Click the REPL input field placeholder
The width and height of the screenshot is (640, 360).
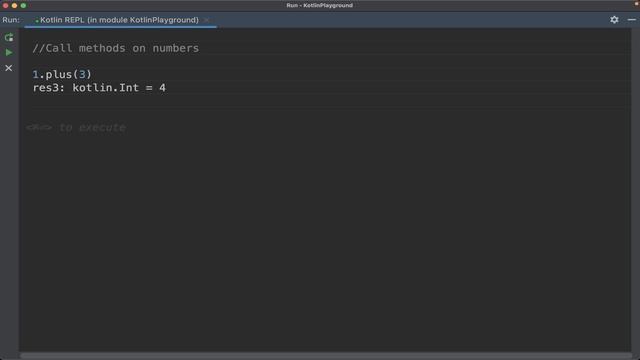(76, 127)
